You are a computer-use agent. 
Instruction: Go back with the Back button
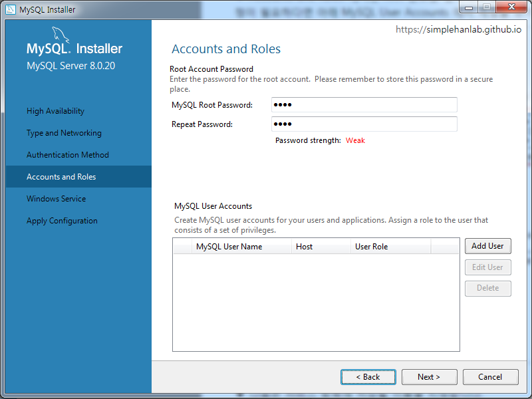coord(368,377)
